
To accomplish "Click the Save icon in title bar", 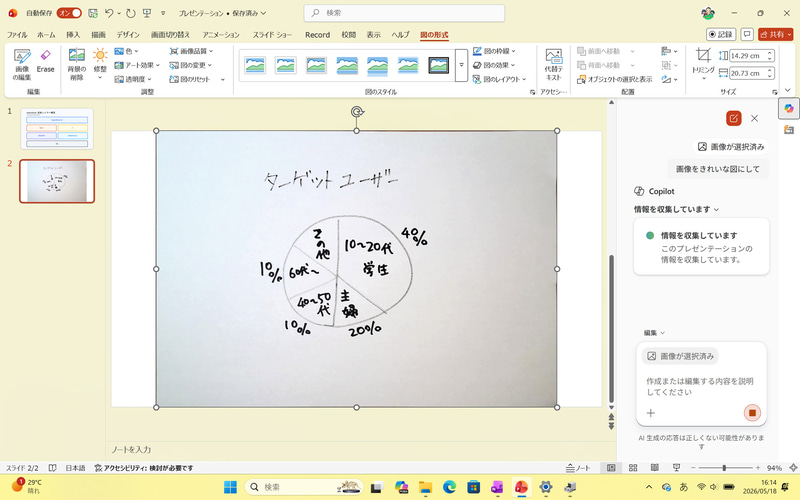I will coord(93,13).
